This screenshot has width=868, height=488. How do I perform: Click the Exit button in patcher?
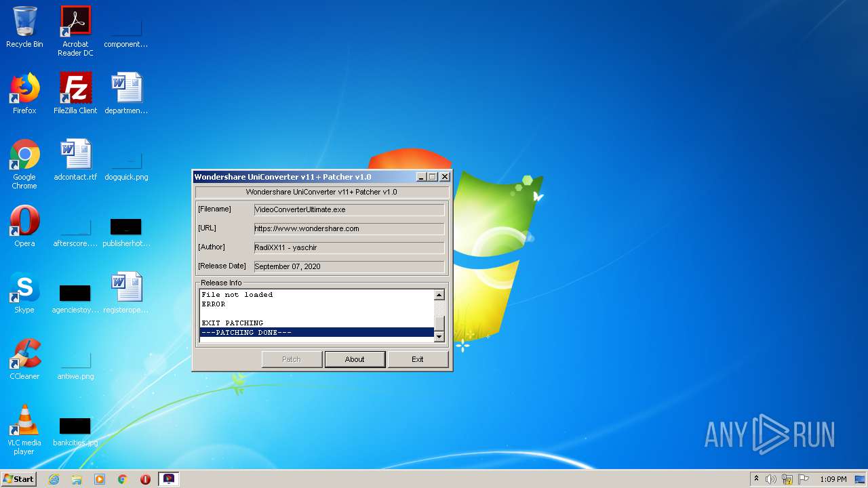[418, 359]
